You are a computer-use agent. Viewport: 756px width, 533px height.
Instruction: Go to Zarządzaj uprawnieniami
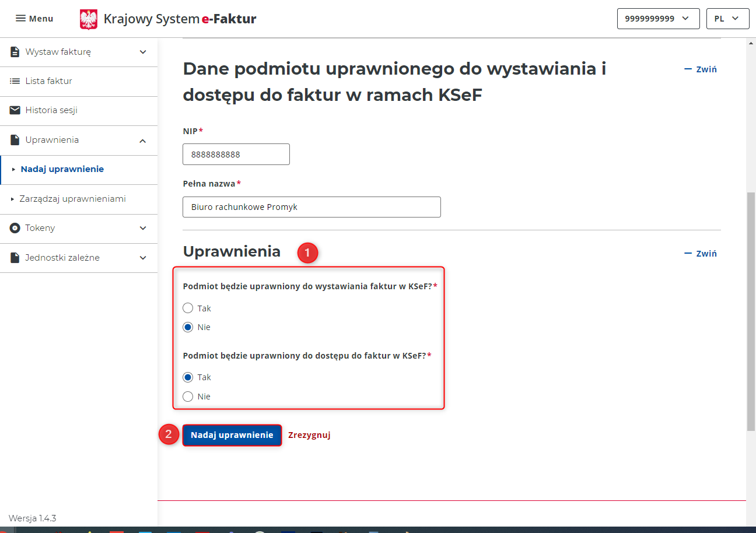pyautogui.click(x=72, y=199)
